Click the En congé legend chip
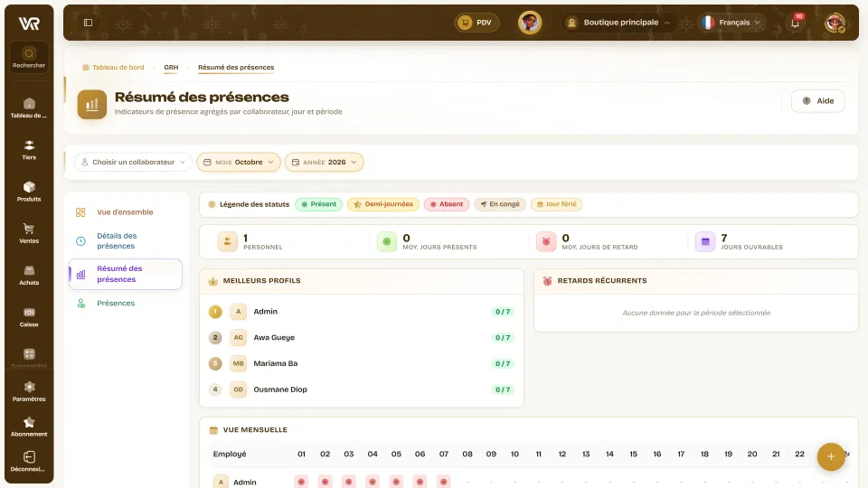This screenshot has height=488, width=868. tap(500, 204)
